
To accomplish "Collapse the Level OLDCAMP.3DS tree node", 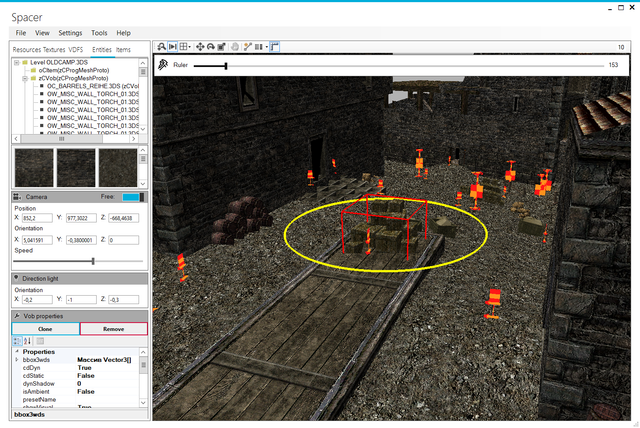I will coord(17,62).
